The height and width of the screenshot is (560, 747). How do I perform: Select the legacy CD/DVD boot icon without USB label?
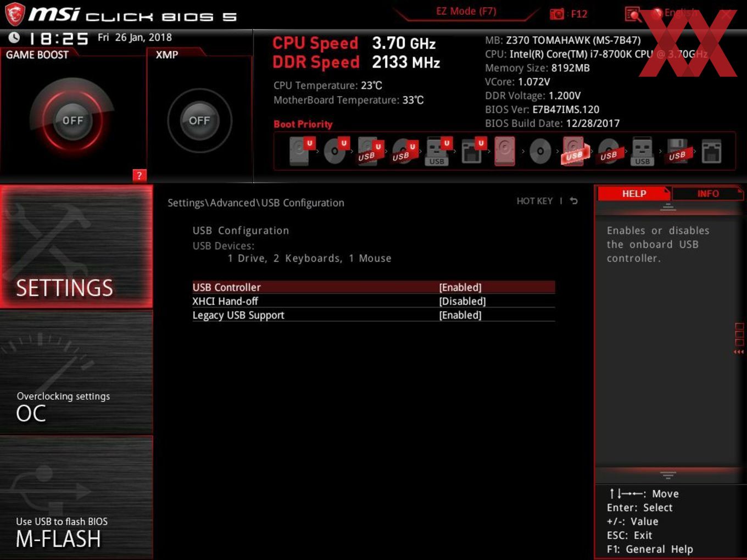point(540,152)
